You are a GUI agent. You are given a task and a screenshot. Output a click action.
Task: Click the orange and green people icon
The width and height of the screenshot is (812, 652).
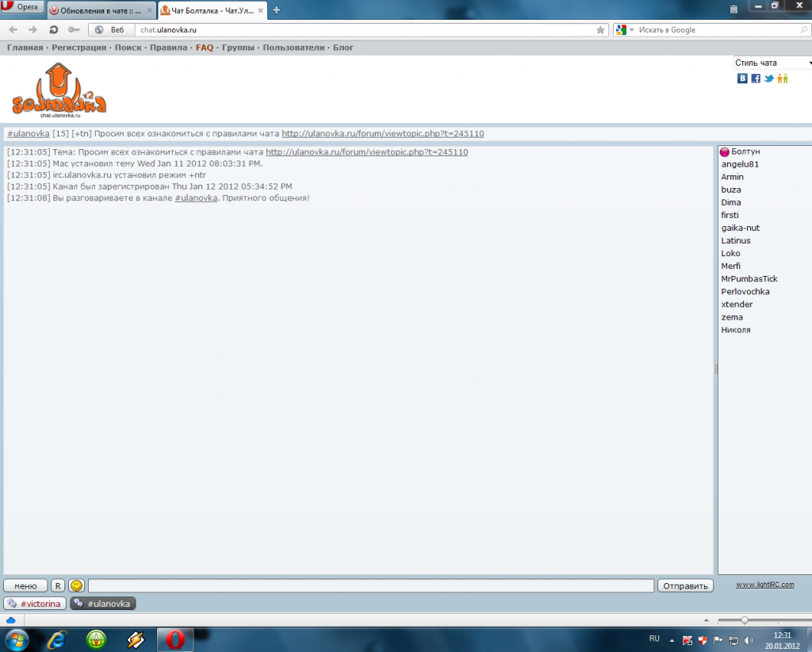tap(783, 79)
